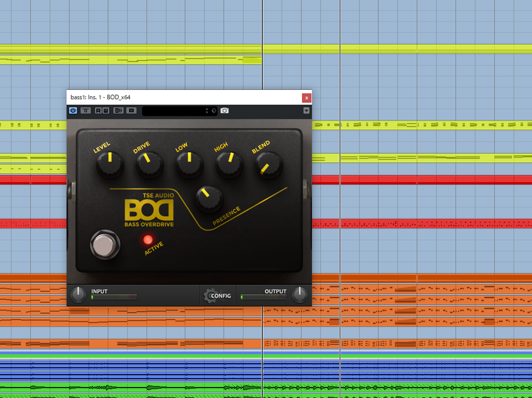
Task: Click preset up/down arrows stepper
Action: pyautogui.click(x=207, y=111)
